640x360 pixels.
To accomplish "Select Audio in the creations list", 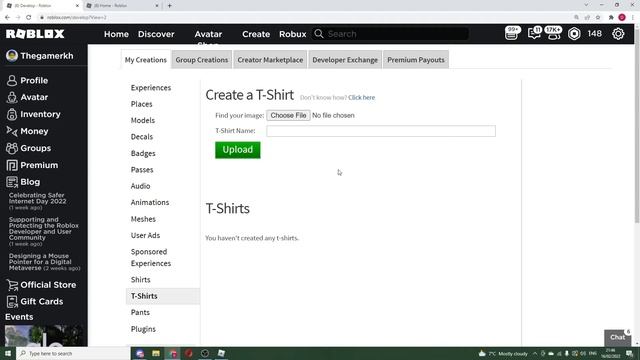I will pos(140,186).
